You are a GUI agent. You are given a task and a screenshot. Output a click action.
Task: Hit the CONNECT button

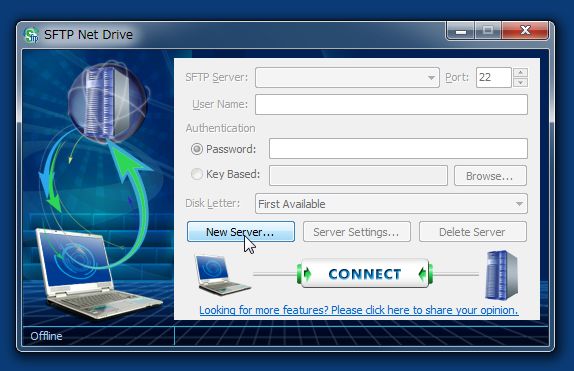(365, 274)
